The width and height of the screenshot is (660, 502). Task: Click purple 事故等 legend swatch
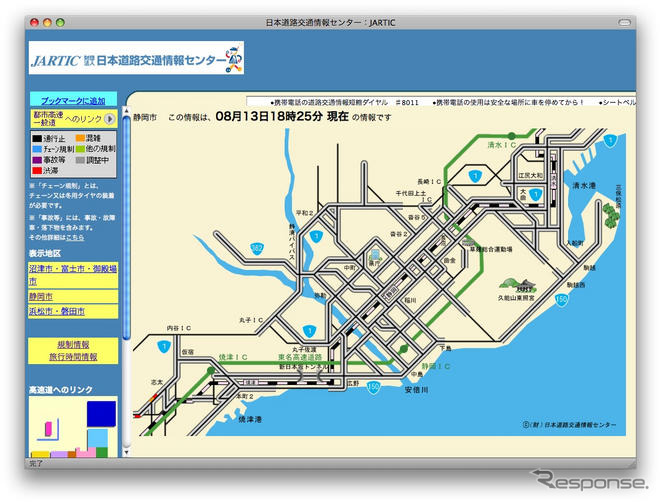(x=37, y=160)
